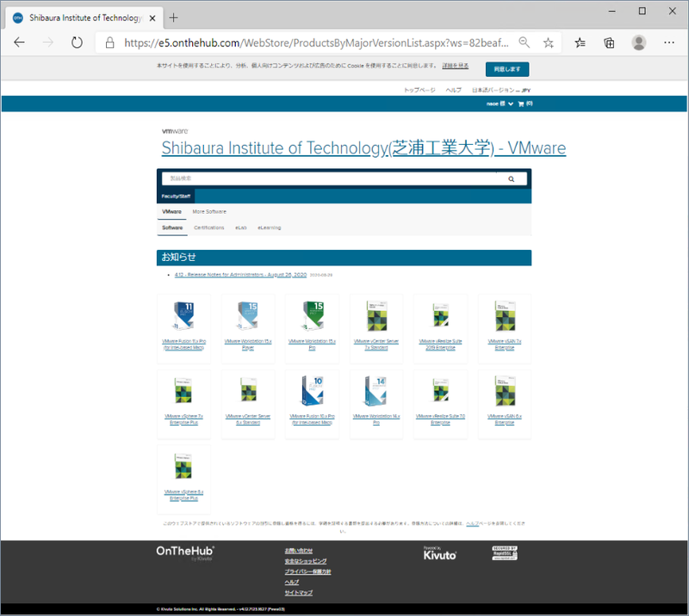Reload the page with the Refresh icon
This screenshot has width=689, height=616.
(77, 43)
